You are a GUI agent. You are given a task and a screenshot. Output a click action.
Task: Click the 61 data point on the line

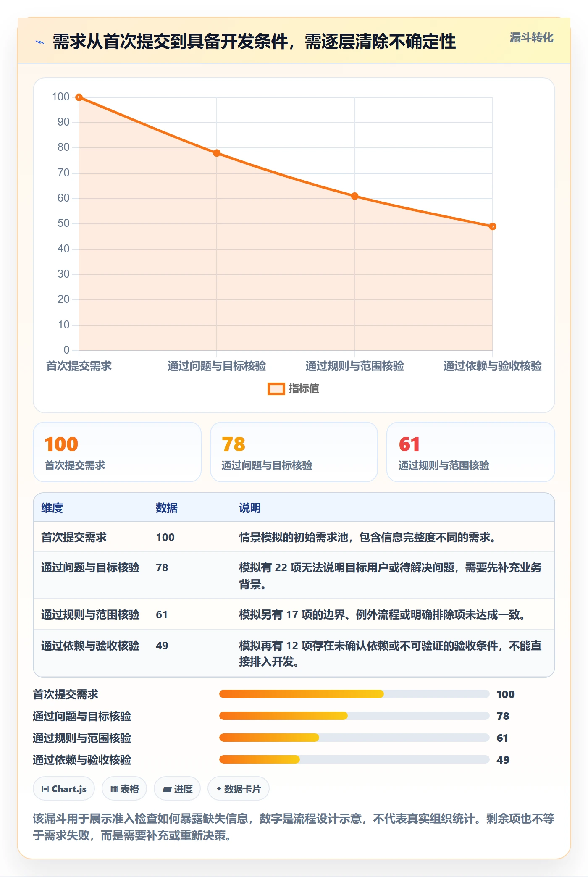point(355,196)
